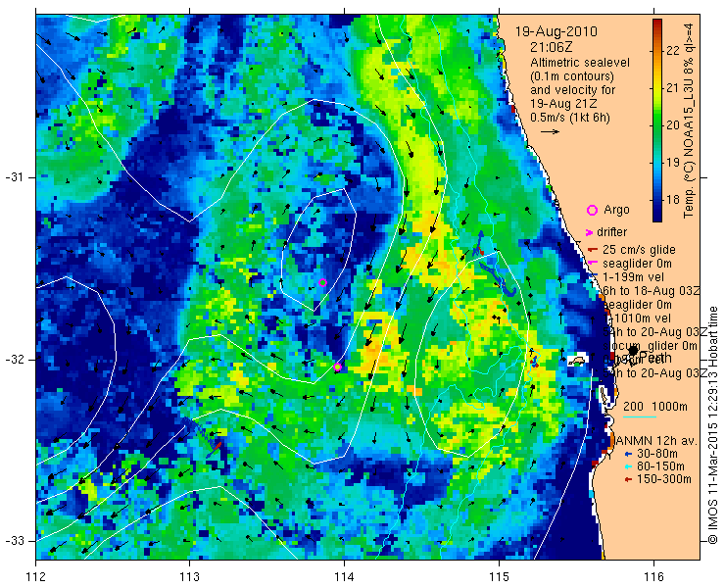Viewport: 725px width, 588px height.
Task: Click the red glide marker beside "25 cm/s glide"
Action: click(x=593, y=250)
